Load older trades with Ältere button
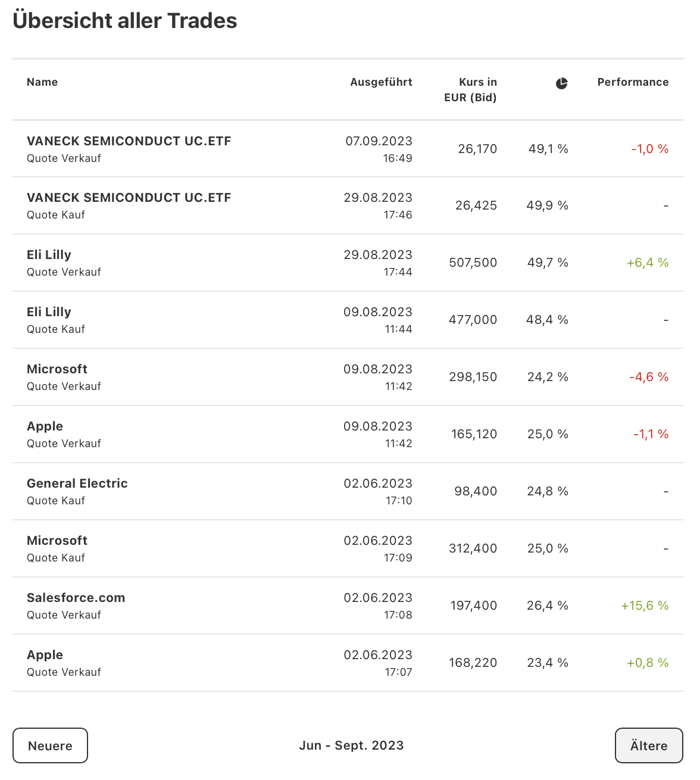Viewport: 700px width, 780px height. click(648, 745)
